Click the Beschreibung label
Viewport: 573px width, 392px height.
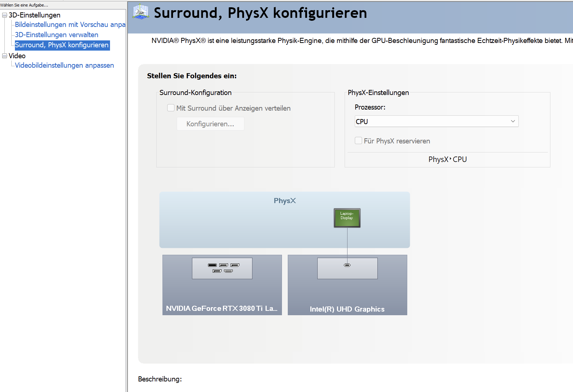(160, 379)
